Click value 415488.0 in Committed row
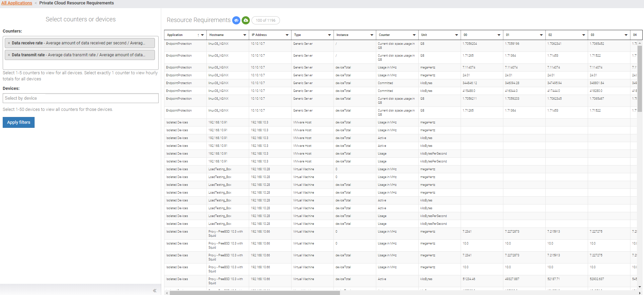The height and width of the screenshot is (295, 644). point(469,91)
